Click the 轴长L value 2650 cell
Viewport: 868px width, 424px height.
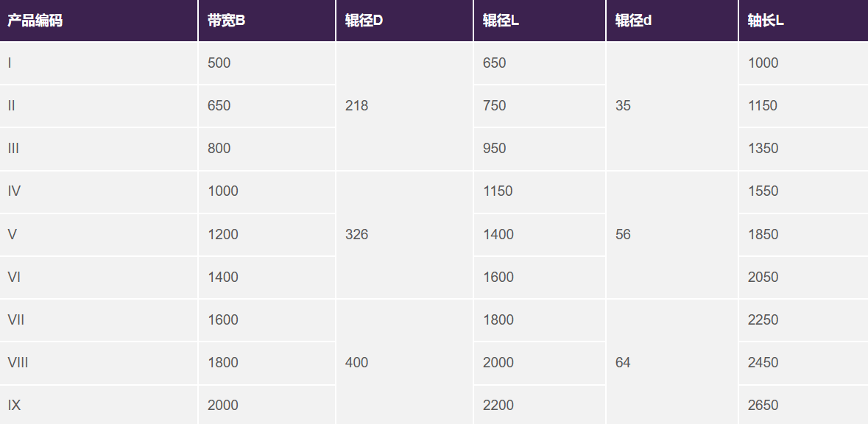[803, 405]
